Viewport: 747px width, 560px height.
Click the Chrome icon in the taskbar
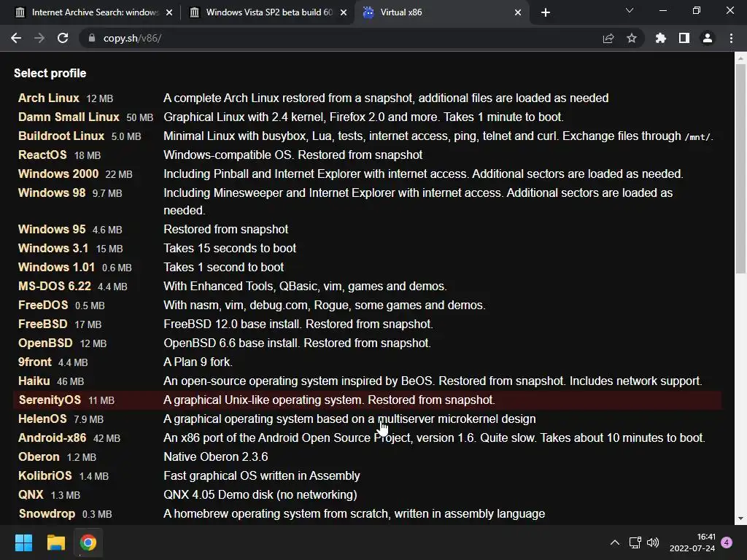coord(88,542)
